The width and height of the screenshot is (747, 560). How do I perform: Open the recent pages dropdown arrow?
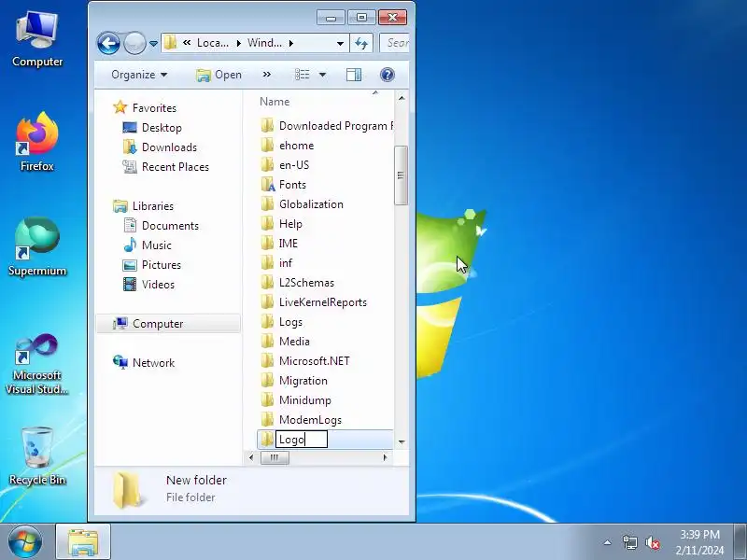pos(153,44)
